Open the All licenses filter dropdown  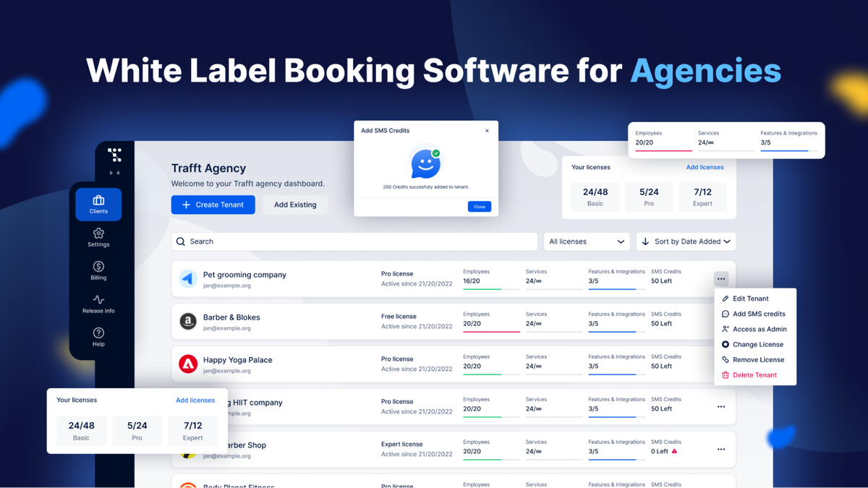(586, 241)
